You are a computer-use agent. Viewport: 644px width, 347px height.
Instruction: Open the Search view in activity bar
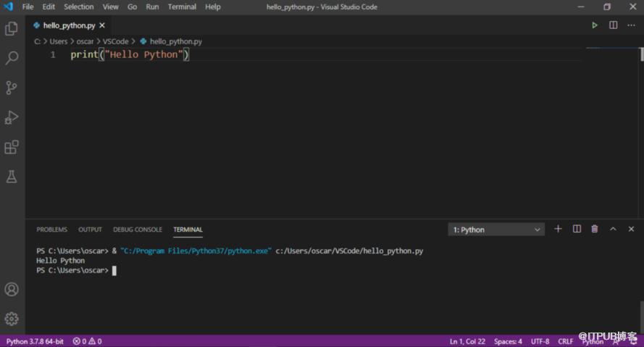pyautogui.click(x=12, y=57)
